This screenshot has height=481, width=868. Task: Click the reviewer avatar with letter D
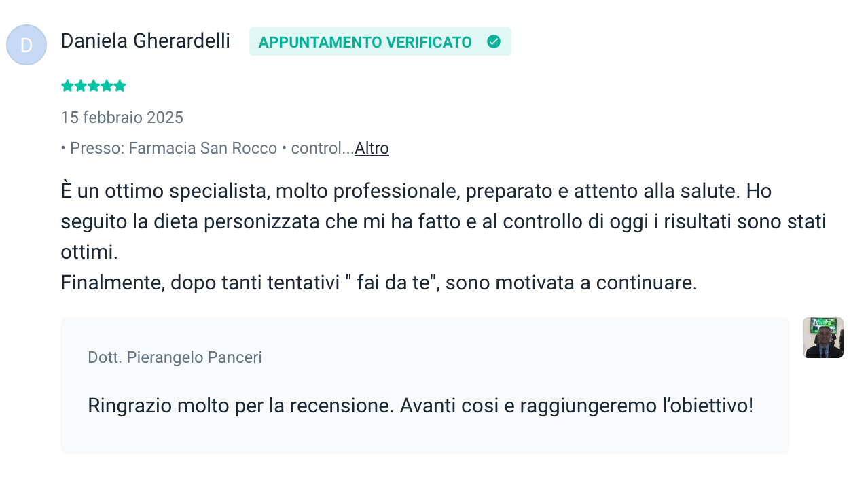(26, 45)
